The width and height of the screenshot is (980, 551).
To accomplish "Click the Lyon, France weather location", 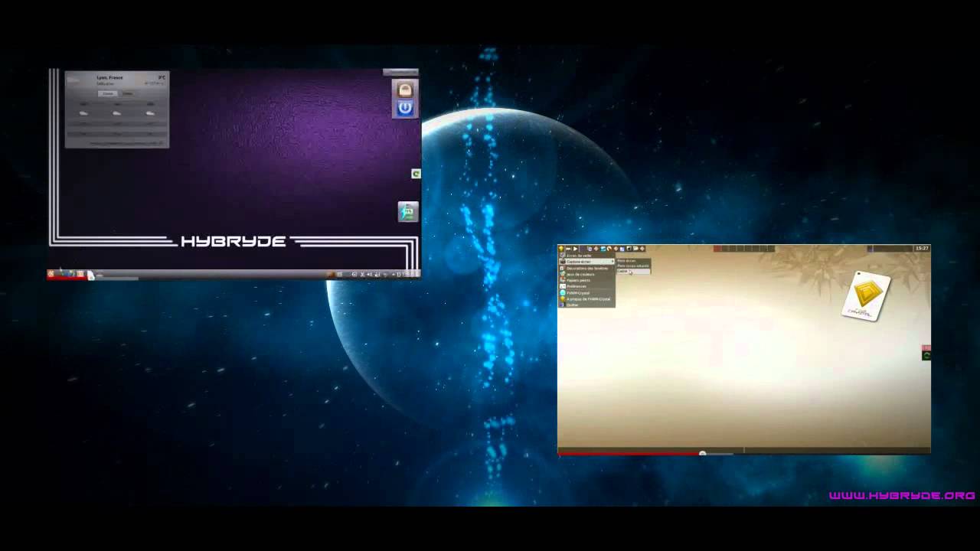I will 109,77.
